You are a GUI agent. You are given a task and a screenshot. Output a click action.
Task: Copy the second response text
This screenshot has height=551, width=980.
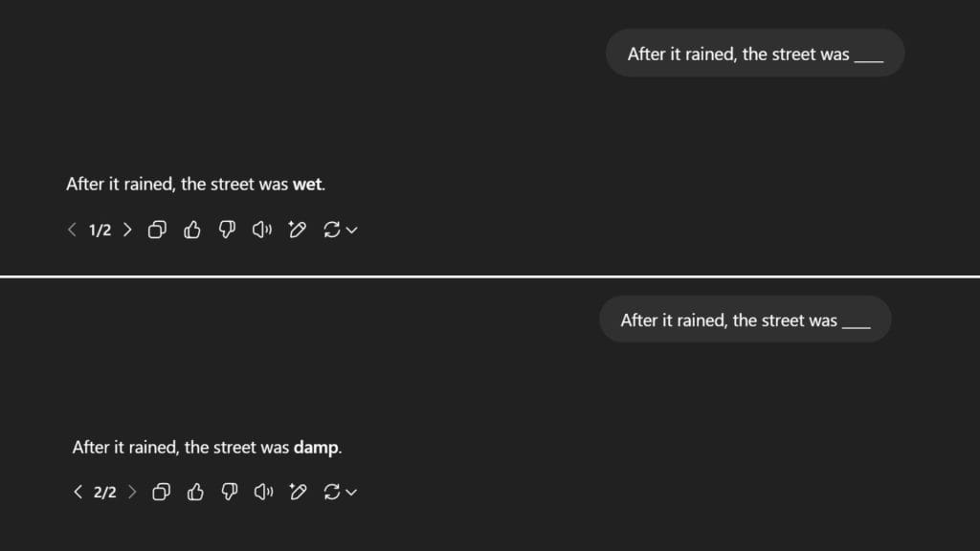coord(161,492)
